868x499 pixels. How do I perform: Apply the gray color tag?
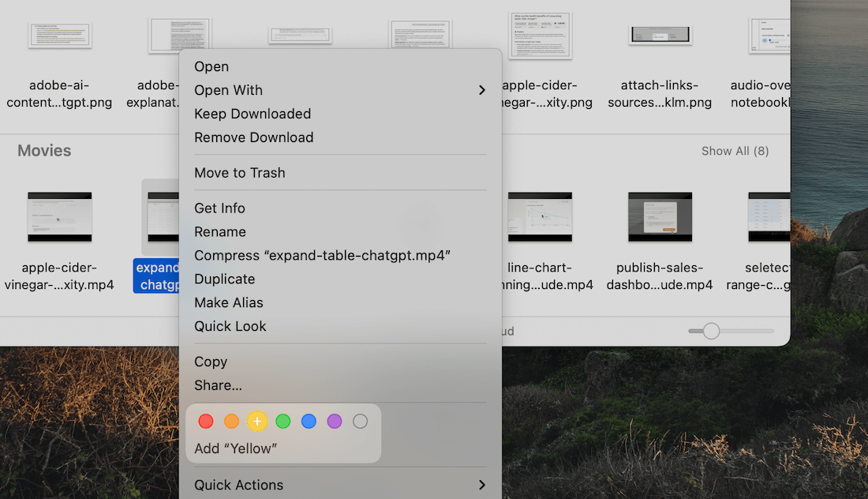(361, 422)
